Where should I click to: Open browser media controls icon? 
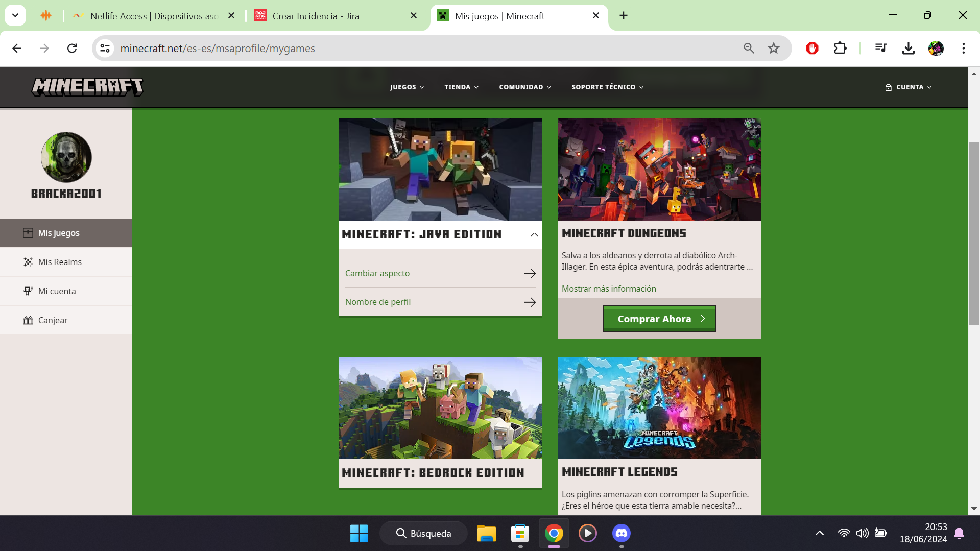880,49
